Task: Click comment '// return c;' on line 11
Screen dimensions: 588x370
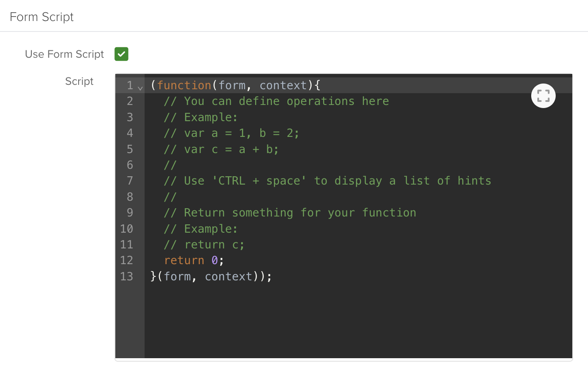Action: (x=204, y=244)
